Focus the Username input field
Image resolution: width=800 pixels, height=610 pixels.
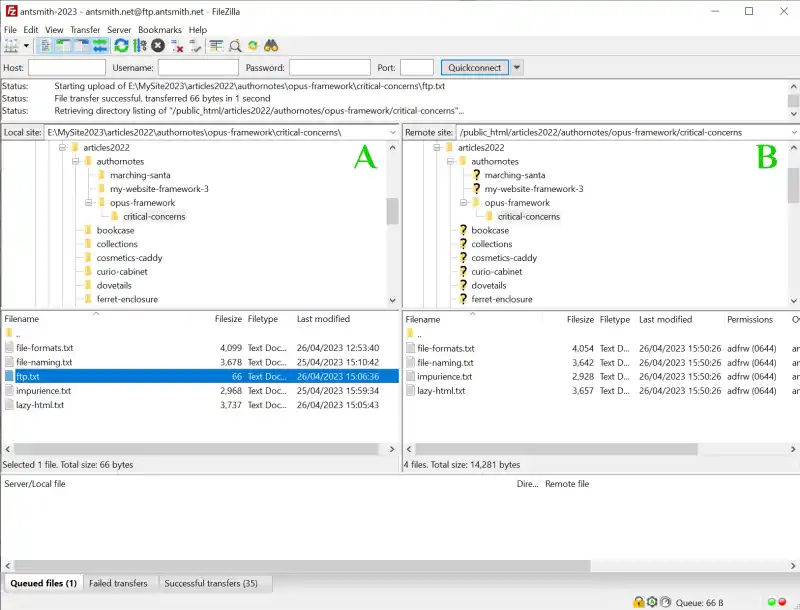point(198,67)
